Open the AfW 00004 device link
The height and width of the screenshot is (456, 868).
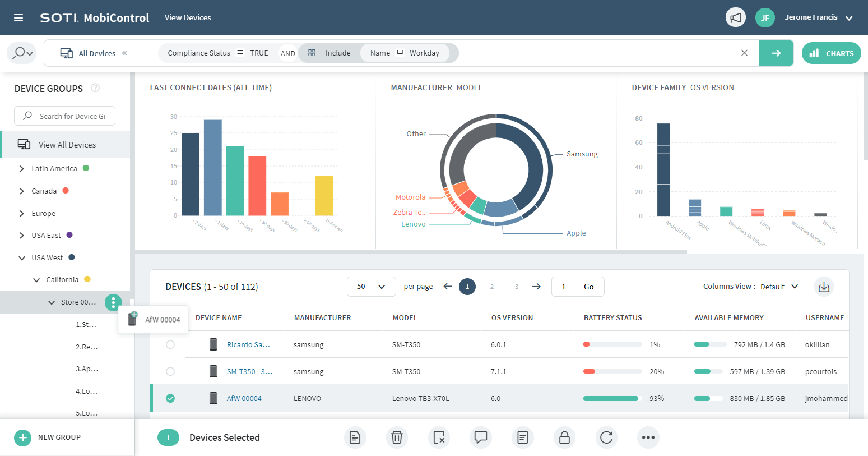[x=243, y=398]
